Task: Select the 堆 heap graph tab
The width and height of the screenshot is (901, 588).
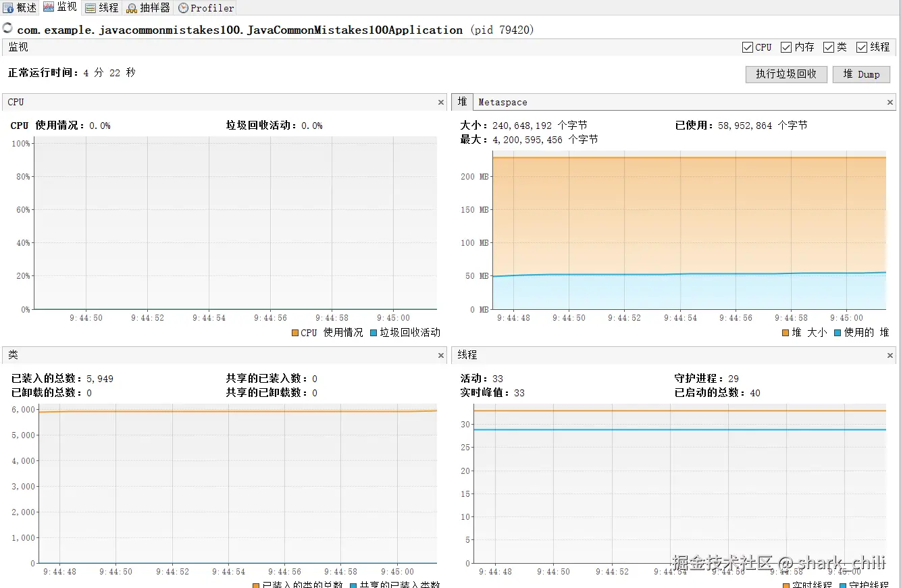Action: click(x=462, y=102)
